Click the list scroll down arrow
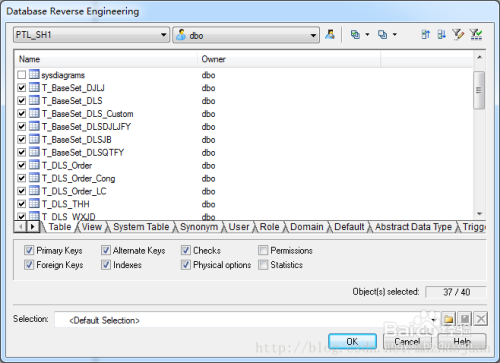500x363 pixels. 479,214
